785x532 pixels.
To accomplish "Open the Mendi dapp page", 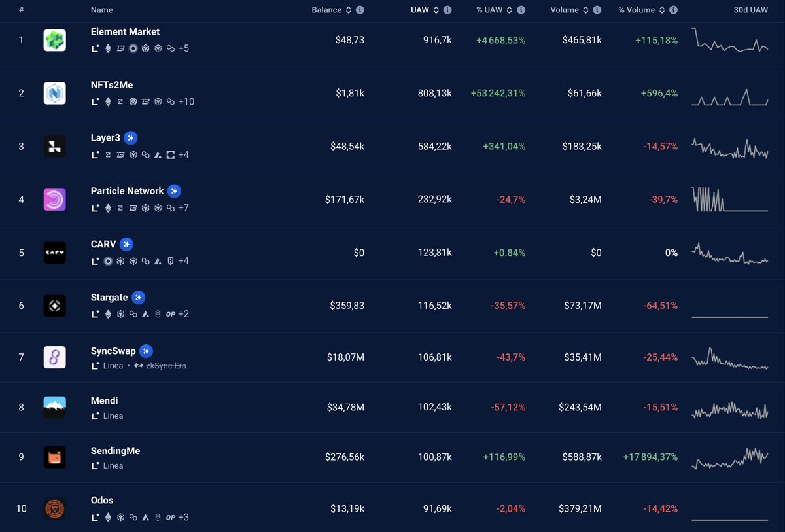I will pyautogui.click(x=104, y=400).
